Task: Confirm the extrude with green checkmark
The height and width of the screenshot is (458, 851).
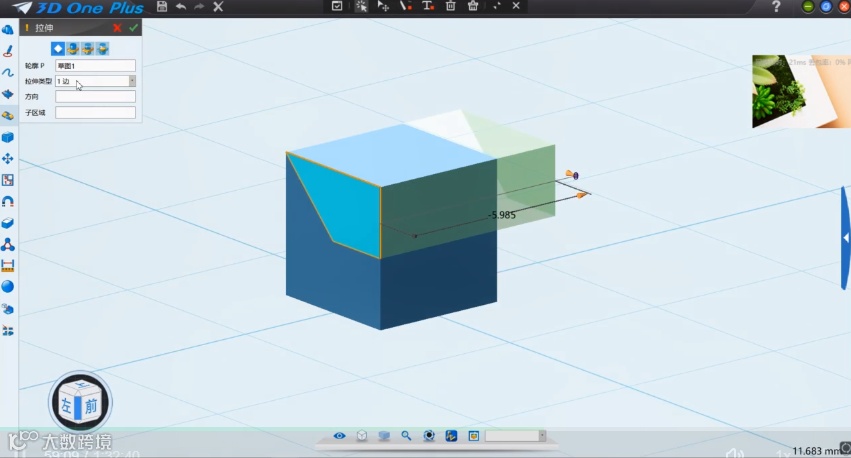Action: pos(134,28)
